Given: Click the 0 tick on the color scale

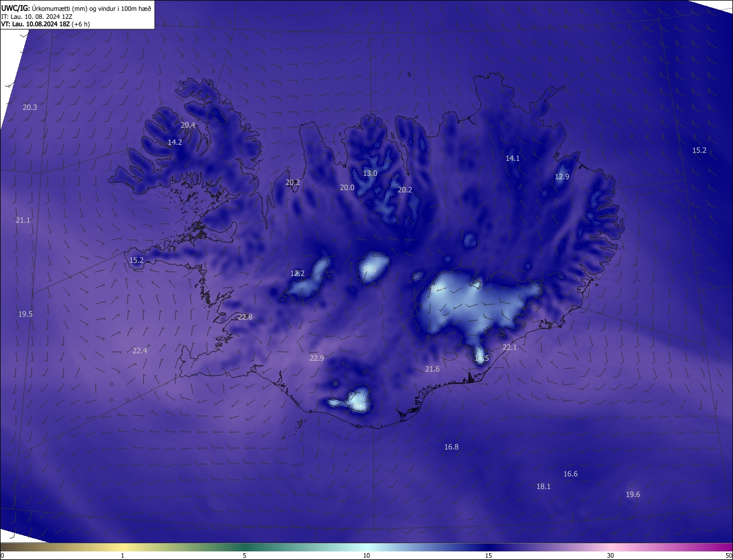Looking at the screenshot, I should (x=2, y=555).
